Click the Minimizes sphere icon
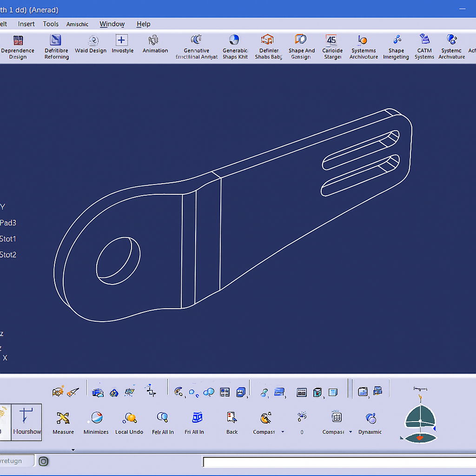476x476 pixels. point(97,417)
